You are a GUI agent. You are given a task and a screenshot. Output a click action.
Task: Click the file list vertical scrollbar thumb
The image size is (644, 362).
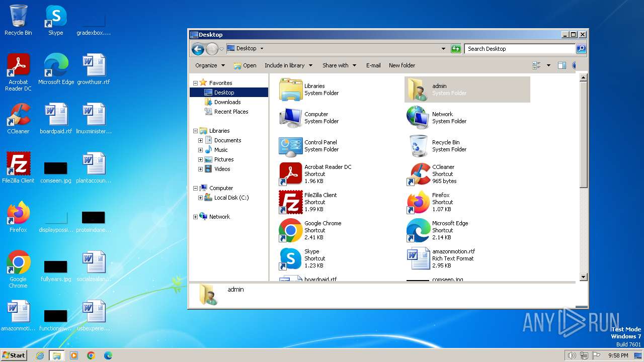(584, 135)
